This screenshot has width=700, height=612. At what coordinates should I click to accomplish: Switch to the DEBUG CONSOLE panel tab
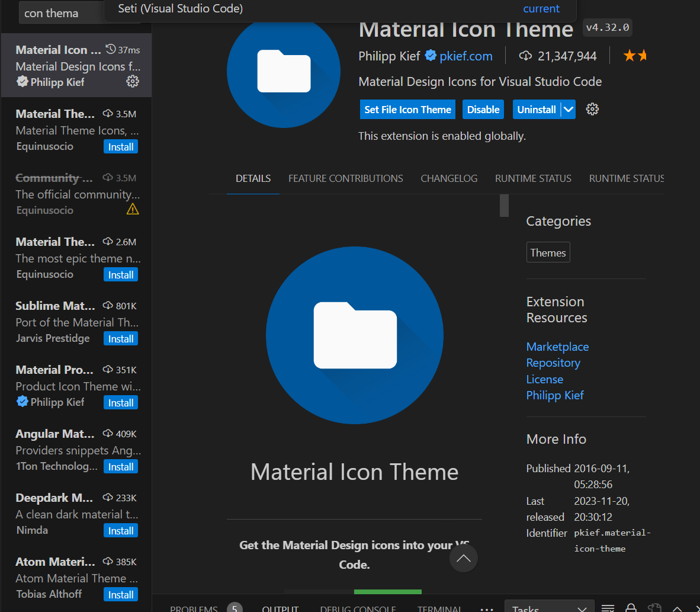coord(358,608)
